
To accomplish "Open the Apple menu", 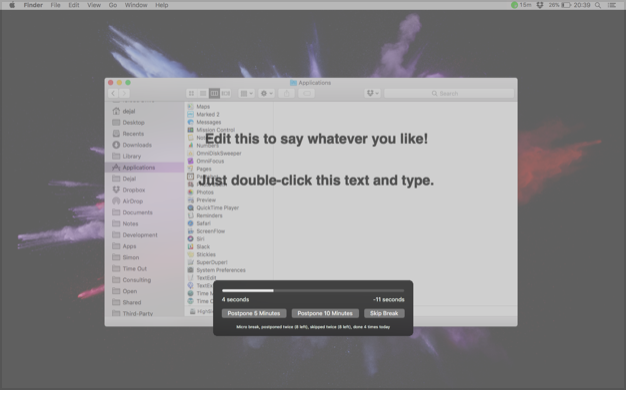I will point(12,5).
